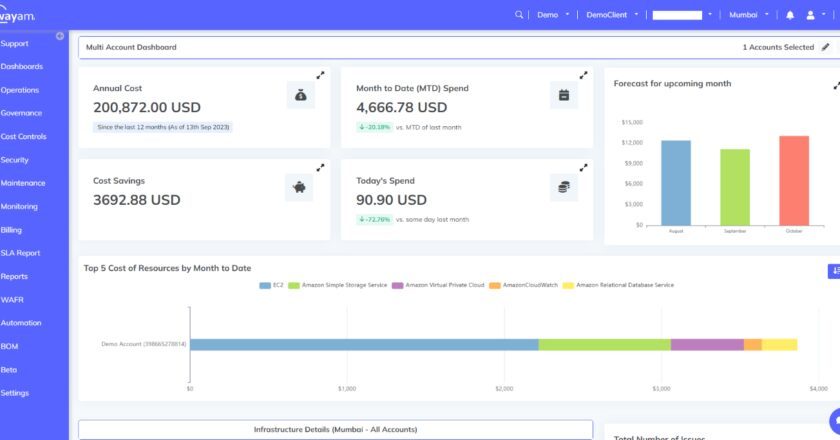
Task: Click the -20.18% MTD change badge
Action: [374, 127]
